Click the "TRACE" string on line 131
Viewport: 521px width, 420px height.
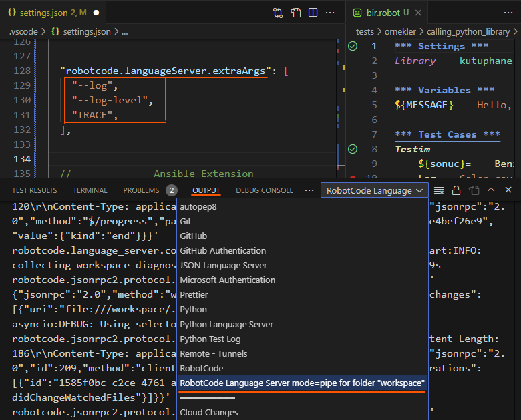click(92, 115)
